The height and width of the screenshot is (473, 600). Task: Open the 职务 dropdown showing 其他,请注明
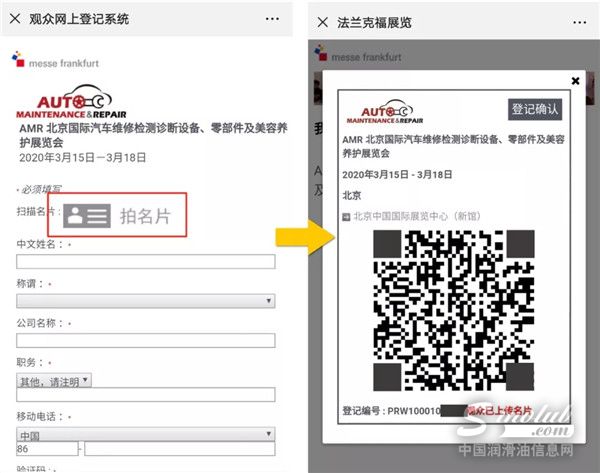pyautogui.click(x=54, y=380)
